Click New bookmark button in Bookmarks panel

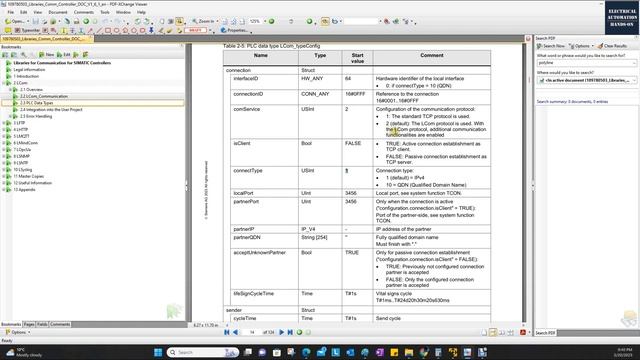[x=47, y=55]
